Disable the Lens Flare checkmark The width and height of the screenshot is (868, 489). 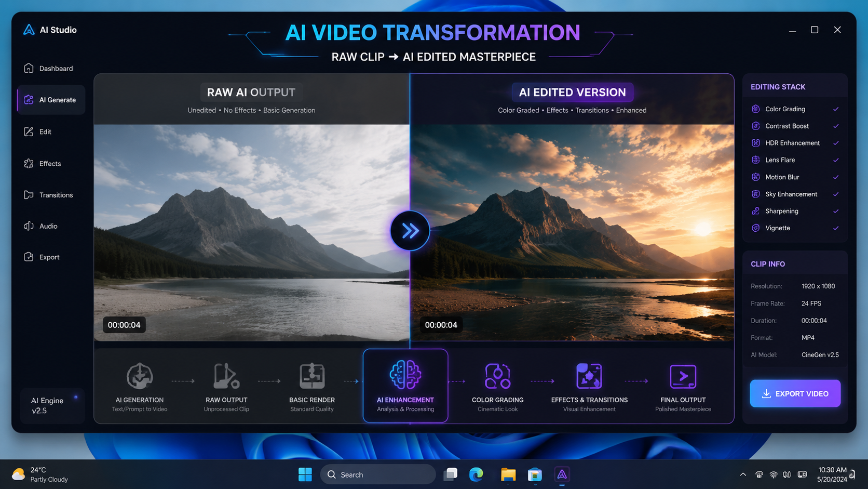[836, 160]
